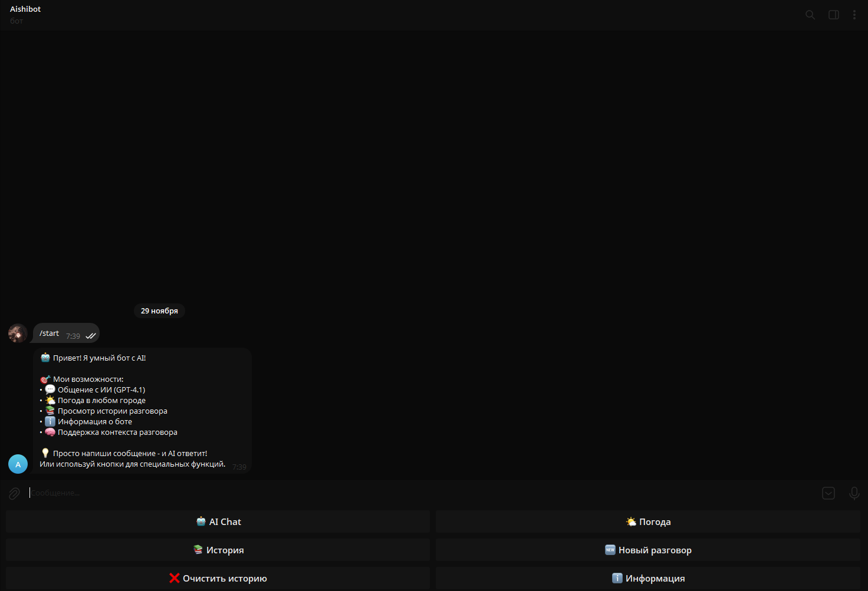This screenshot has width=868, height=591.
Task: Click "Просто напиши сообщение - и AI ответит!"
Action: pyautogui.click(x=130, y=454)
